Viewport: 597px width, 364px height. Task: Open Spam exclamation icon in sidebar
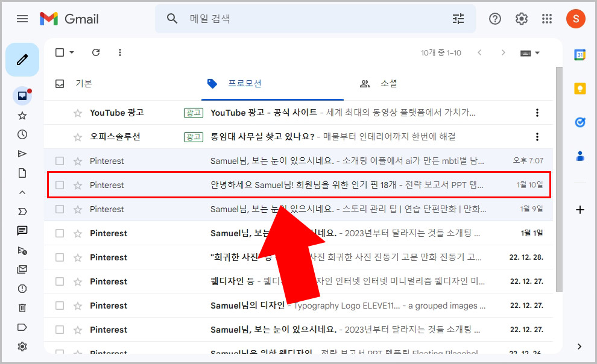(22, 289)
